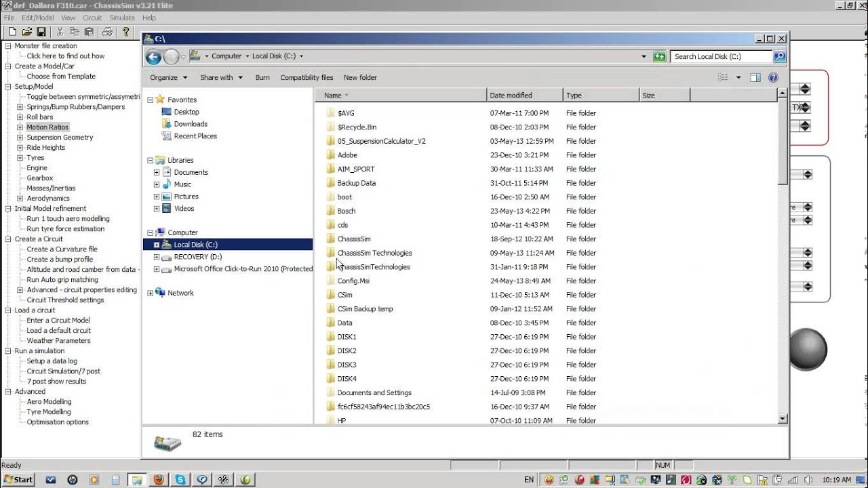868x488 pixels.
Task: Sort by the Date modified column header
Action: point(525,95)
